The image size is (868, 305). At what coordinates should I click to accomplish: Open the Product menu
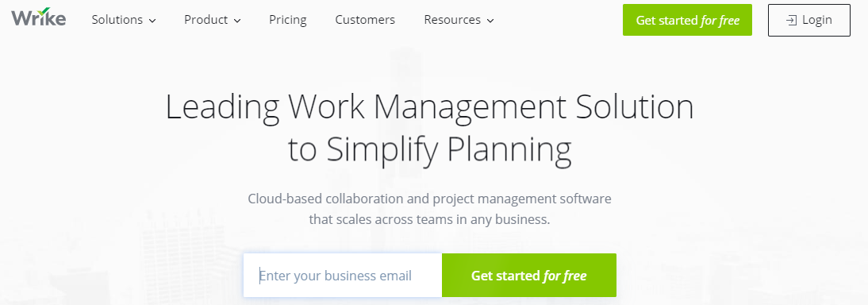click(213, 20)
